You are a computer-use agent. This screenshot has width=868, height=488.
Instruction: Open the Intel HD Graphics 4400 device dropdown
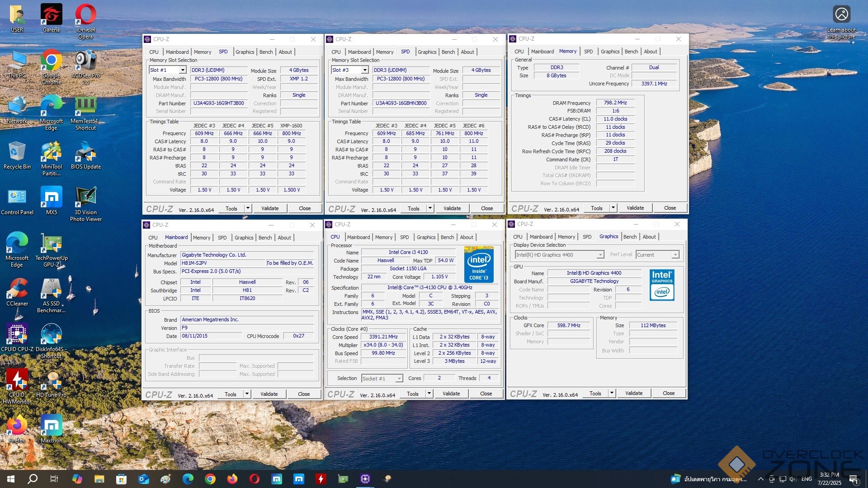(600, 255)
